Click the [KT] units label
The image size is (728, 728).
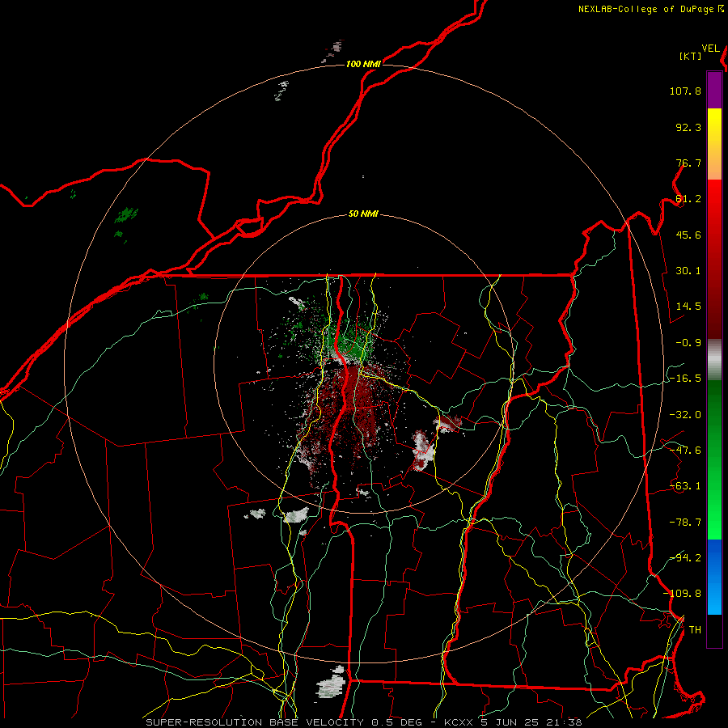[690, 56]
